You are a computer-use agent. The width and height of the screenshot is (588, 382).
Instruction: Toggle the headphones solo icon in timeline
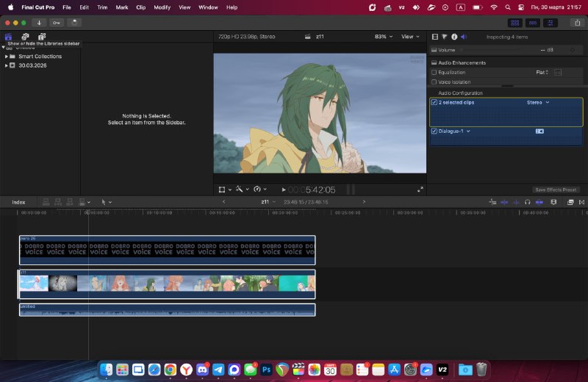[x=527, y=202]
